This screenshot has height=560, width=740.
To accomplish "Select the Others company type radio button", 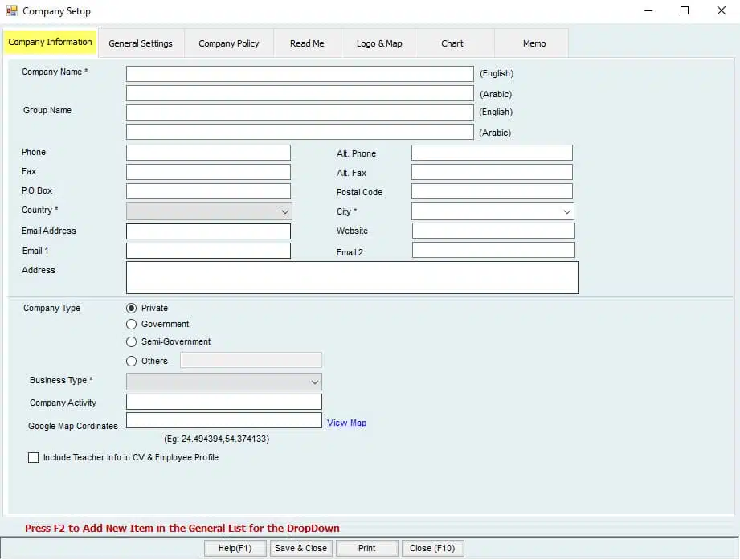I will pyautogui.click(x=132, y=362).
